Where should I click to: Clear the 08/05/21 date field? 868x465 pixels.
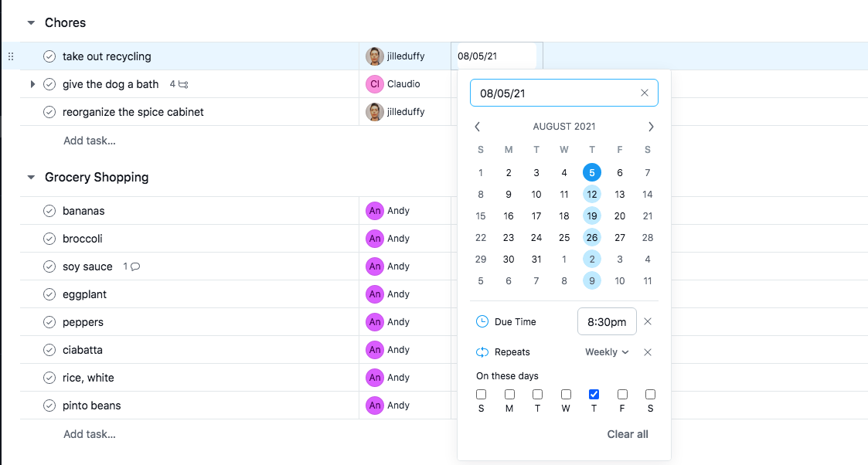645,93
